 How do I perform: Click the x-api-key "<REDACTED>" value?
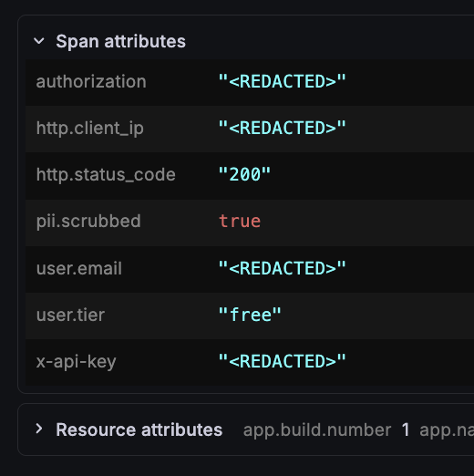click(283, 361)
